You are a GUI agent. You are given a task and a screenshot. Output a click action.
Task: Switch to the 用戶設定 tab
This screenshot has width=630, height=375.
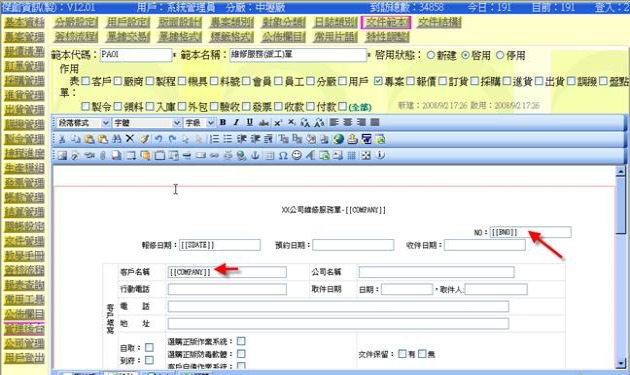point(128,23)
